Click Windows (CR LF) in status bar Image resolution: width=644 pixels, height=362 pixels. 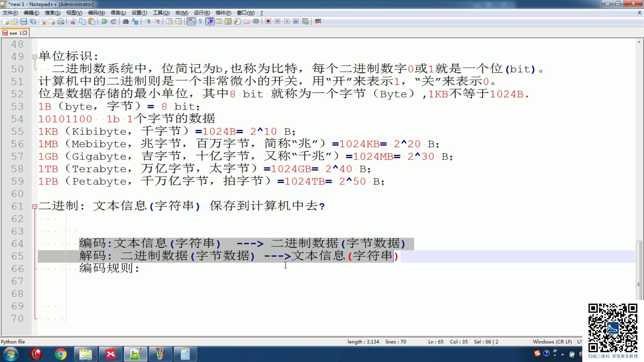point(552,342)
